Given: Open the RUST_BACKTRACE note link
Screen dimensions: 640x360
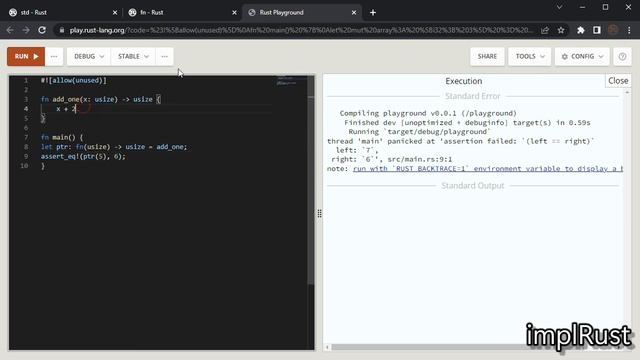Looking at the screenshot, I should pos(488,169).
